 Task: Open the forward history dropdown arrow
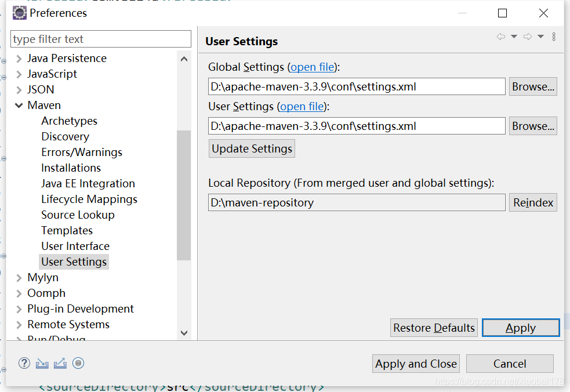click(540, 37)
